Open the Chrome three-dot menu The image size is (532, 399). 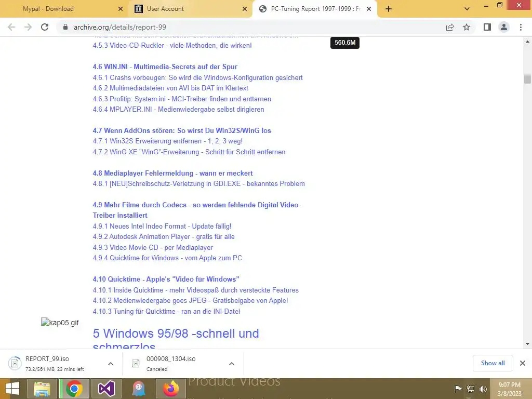click(521, 27)
